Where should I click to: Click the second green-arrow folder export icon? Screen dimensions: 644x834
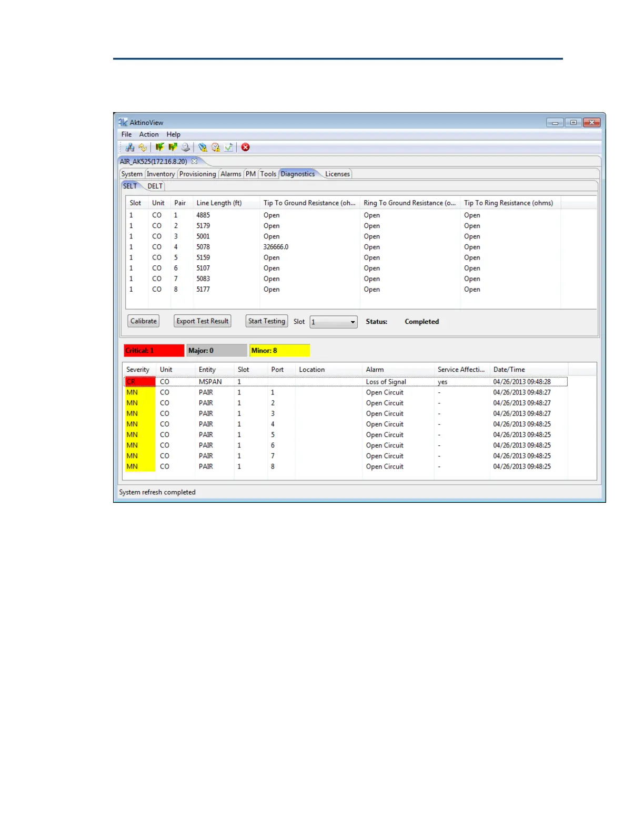coord(173,147)
